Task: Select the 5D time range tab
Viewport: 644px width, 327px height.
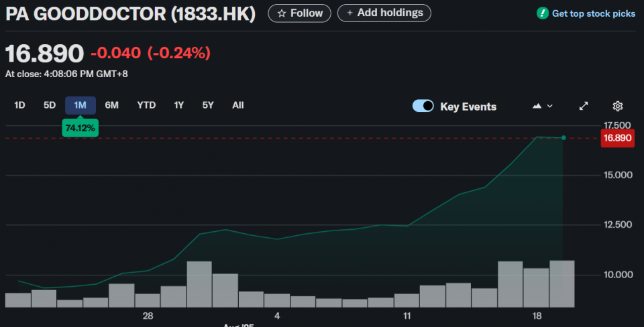Action: pos(50,105)
